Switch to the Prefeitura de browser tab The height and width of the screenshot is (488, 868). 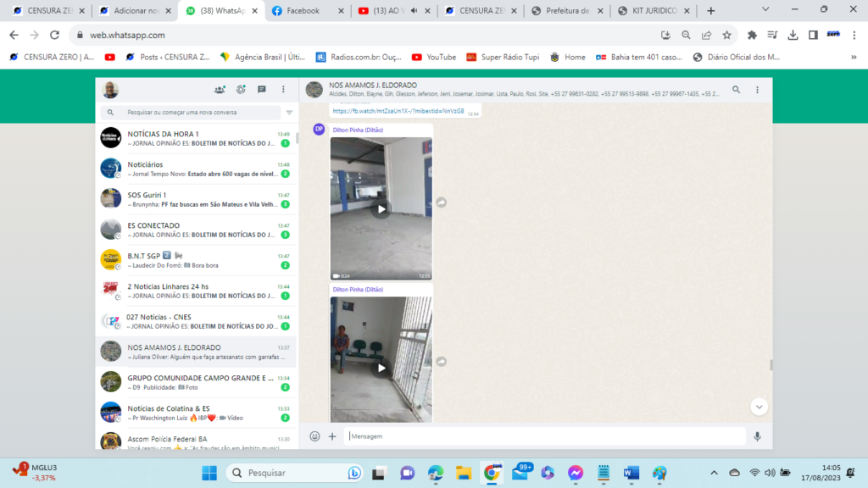pos(565,11)
